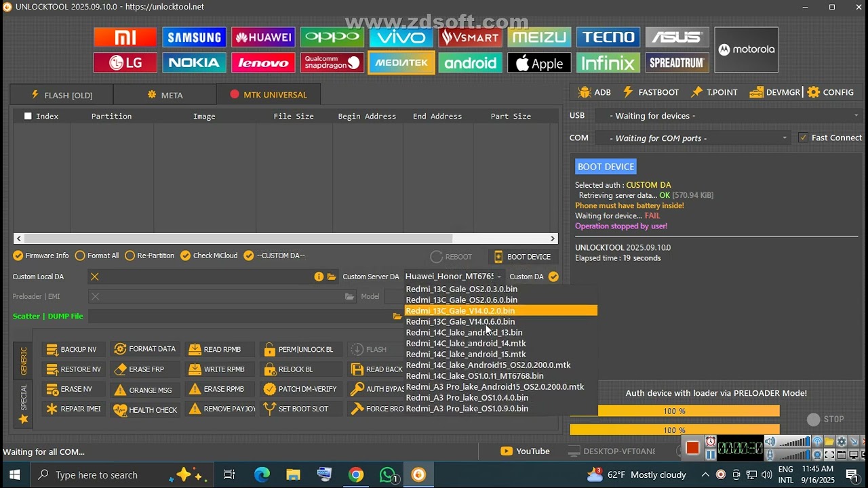Select the ASUS brand icon

pos(677,37)
